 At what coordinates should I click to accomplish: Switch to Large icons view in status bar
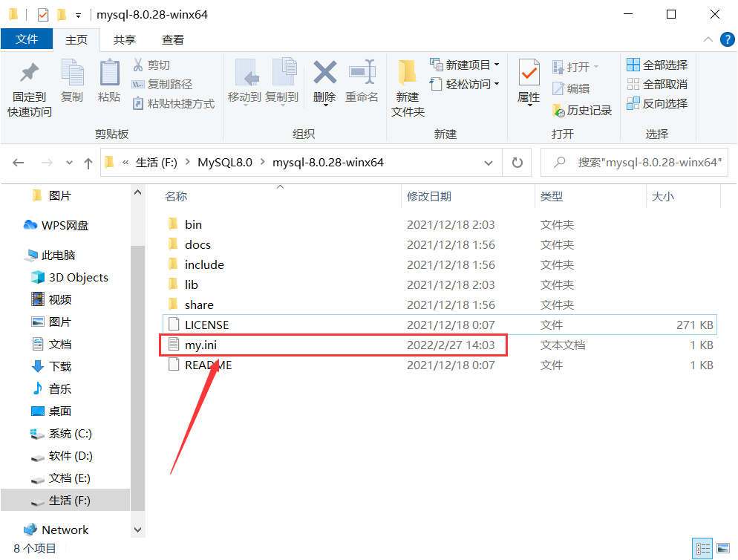click(x=723, y=548)
